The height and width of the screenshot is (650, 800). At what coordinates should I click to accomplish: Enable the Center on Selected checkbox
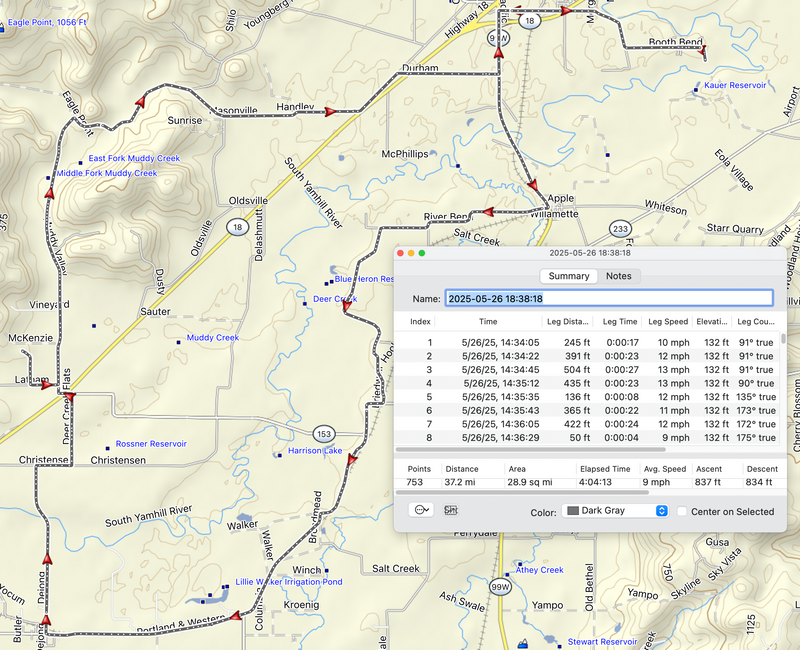(682, 511)
